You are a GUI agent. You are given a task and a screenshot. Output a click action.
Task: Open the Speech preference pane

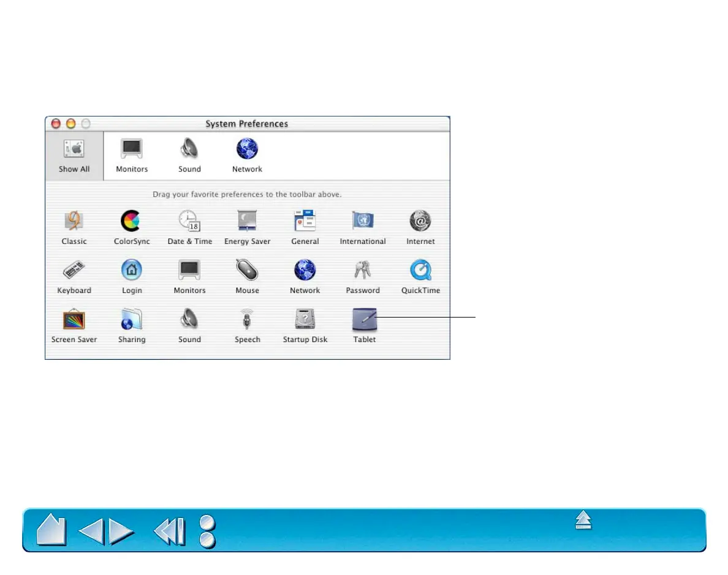click(247, 326)
